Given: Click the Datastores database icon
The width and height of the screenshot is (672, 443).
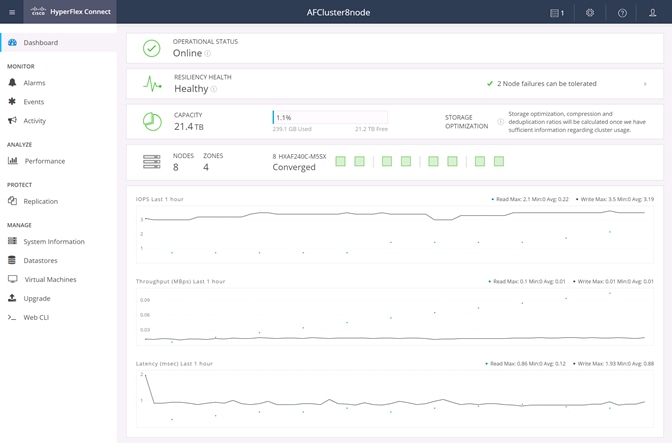Looking at the screenshot, I should (x=12, y=260).
